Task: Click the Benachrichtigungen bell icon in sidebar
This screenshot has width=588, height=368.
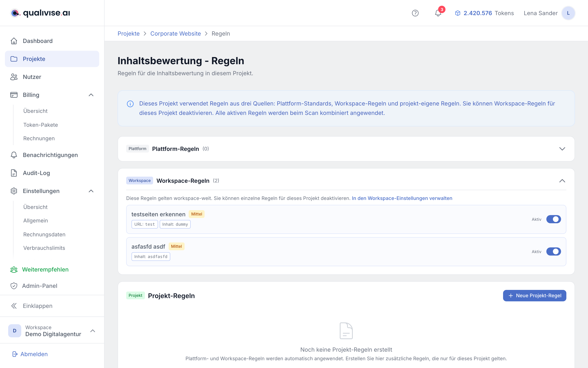Action: pyautogui.click(x=14, y=155)
